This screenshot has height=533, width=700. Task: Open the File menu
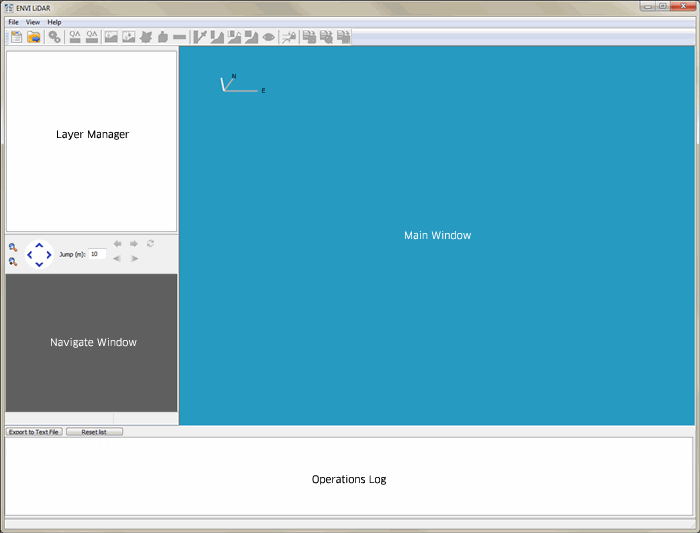[x=13, y=22]
